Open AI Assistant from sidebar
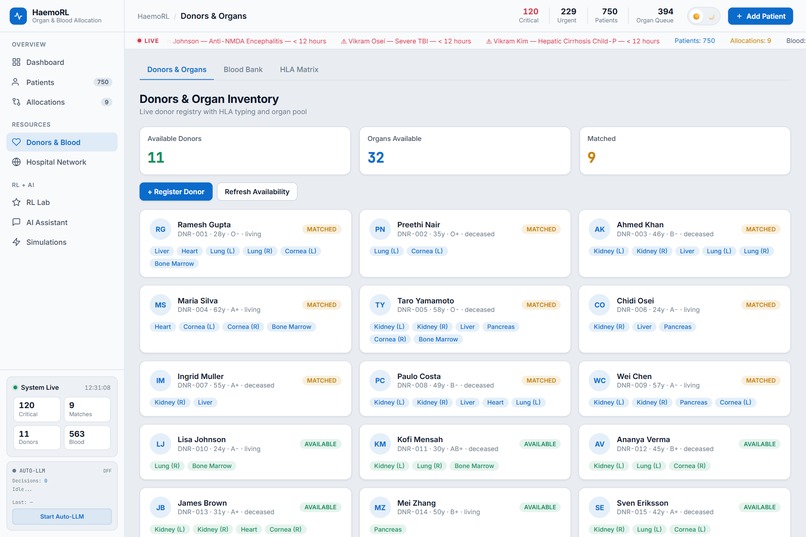This screenshot has width=806, height=537. 62,222
